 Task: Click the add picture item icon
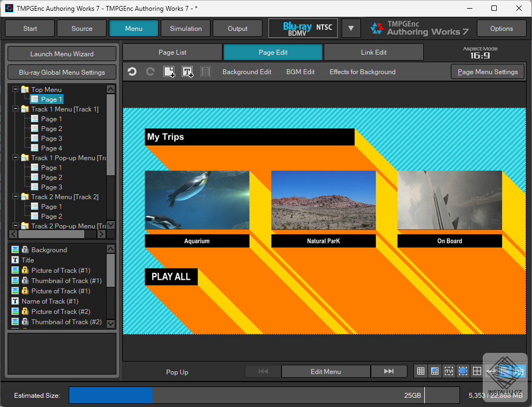(x=169, y=72)
